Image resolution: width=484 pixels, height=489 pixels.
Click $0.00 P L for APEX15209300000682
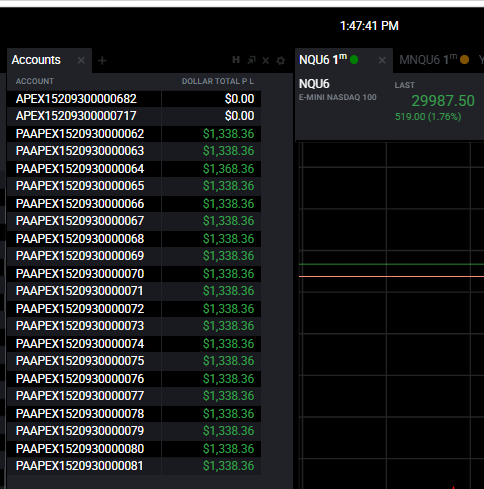[239, 99]
